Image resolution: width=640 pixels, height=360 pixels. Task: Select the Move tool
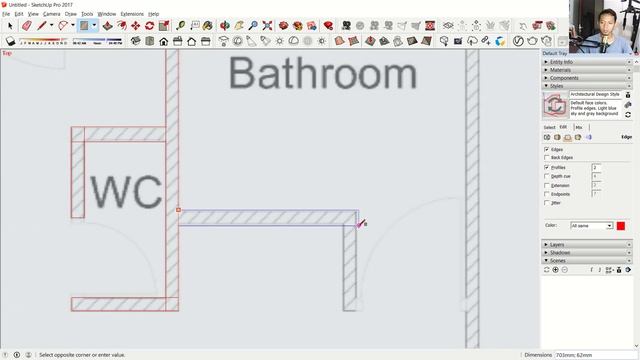point(136,26)
